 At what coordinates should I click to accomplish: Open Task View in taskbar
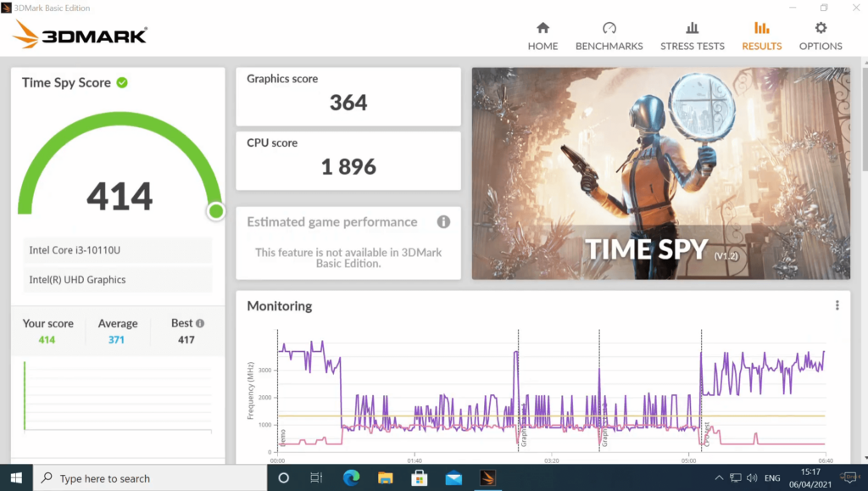316,477
